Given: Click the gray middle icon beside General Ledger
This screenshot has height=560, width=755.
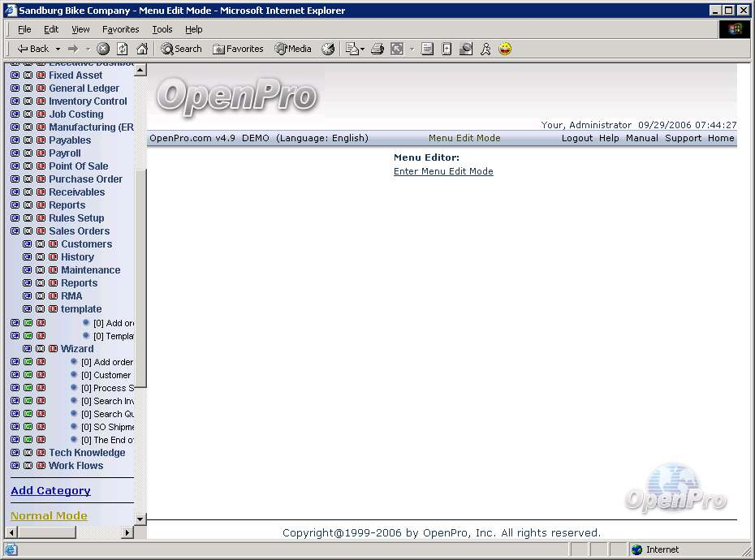Looking at the screenshot, I should click(x=28, y=88).
